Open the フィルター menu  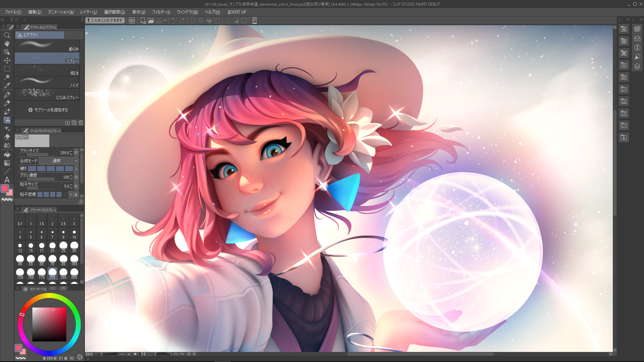(161, 12)
